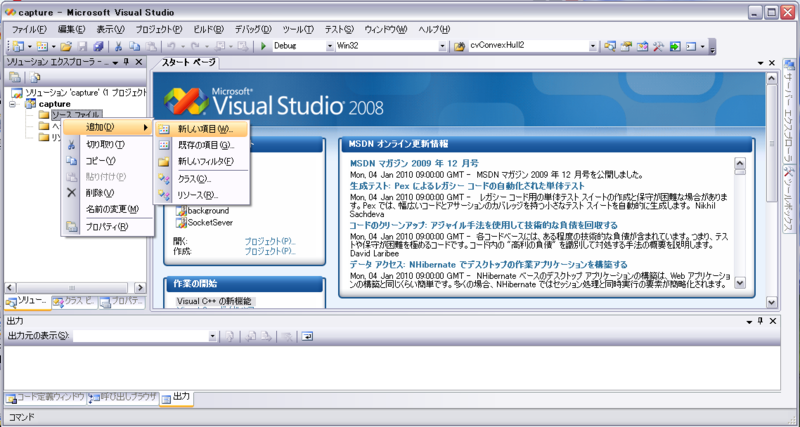Pin the Output panel
The height and width of the screenshot is (427, 800).
[x=761, y=321]
